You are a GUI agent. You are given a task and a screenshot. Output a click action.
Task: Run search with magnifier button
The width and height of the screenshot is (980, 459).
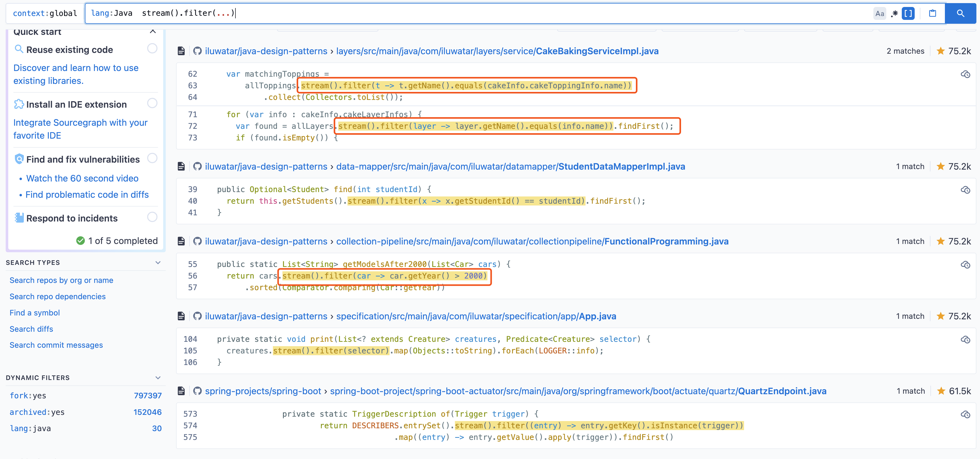pos(960,13)
